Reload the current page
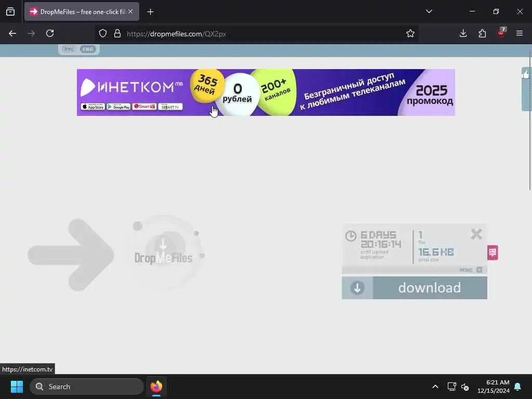Viewport: 532px width, 399px height. click(x=50, y=33)
